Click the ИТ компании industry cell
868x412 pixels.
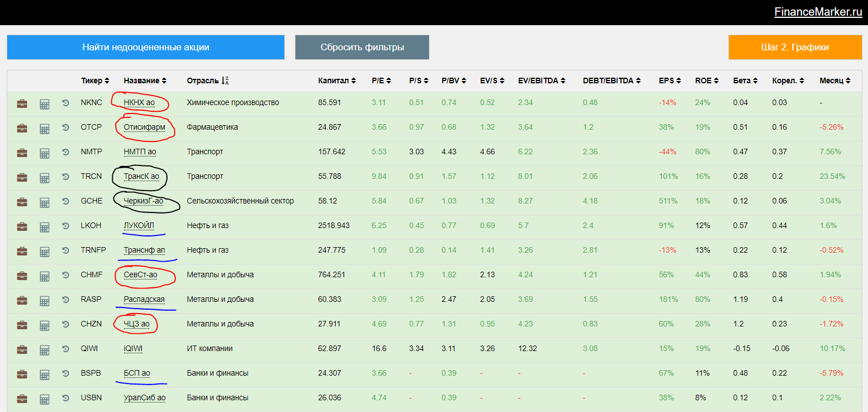209,349
